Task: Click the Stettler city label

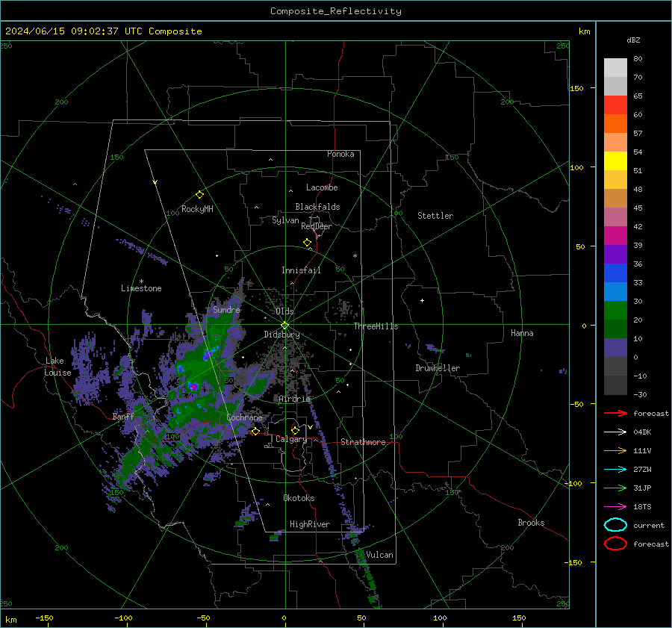Action: click(435, 216)
